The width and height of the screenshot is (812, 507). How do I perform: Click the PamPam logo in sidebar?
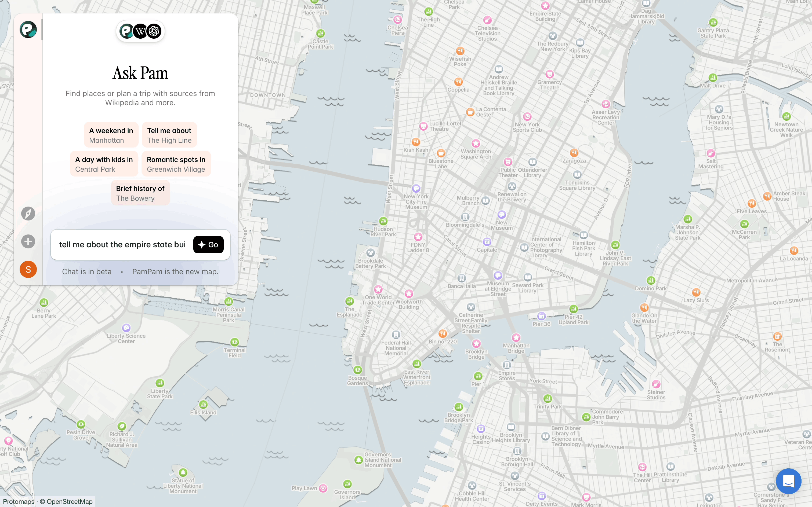[x=28, y=30]
